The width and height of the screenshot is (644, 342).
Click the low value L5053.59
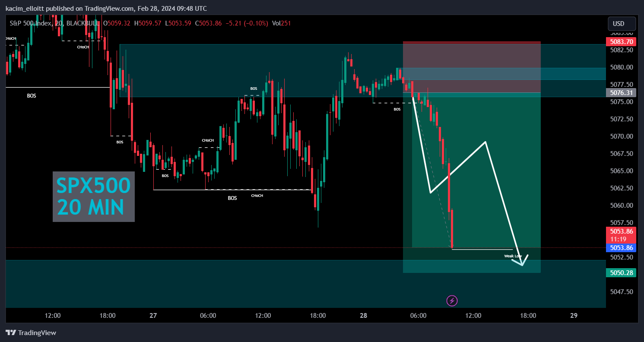click(x=178, y=23)
